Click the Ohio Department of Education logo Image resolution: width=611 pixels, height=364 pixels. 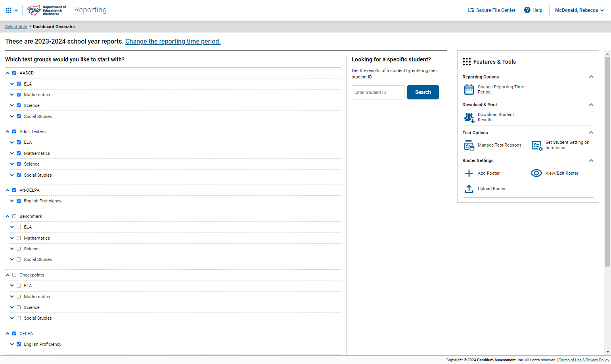pyautogui.click(x=46, y=10)
